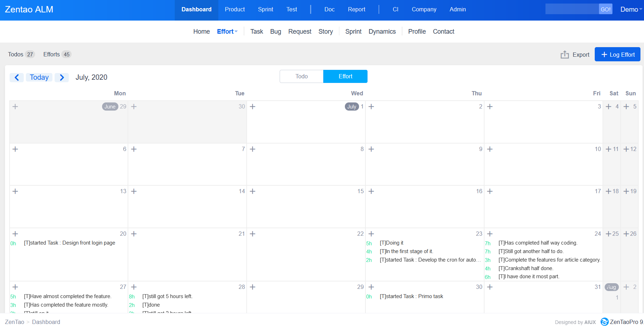Viewport: 644px width, 330px height.
Task: Click the previous month arrow
Action: (17, 78)
